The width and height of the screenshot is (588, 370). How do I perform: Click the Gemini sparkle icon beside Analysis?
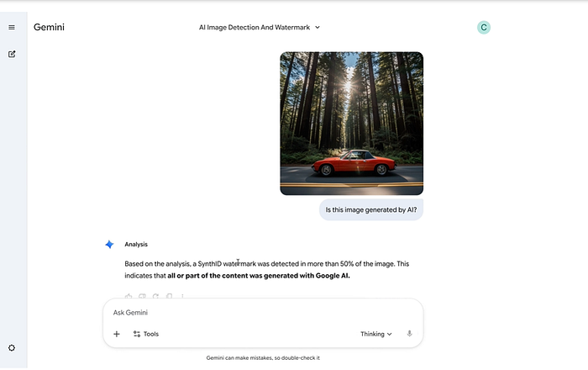point(109,245)
